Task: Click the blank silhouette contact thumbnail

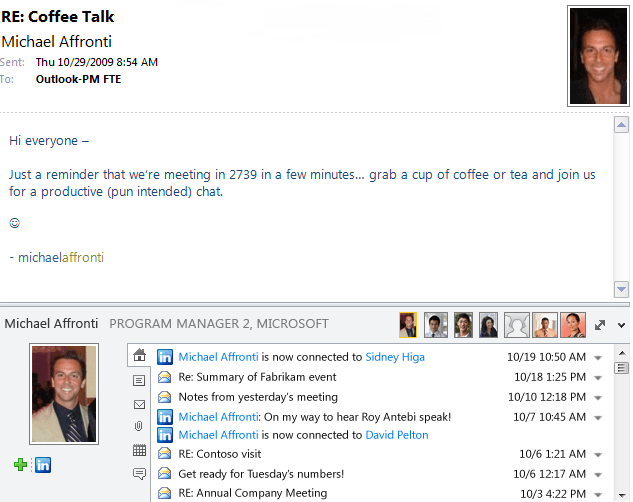Action: [x=517, y=325]
